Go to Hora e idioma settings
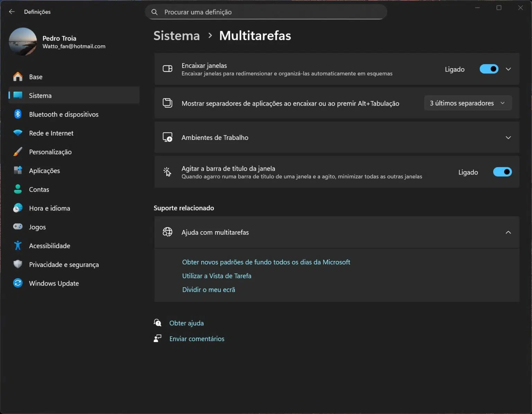Image resolution: width=532 pixels, height=414 pixels. tap(50, 208)
